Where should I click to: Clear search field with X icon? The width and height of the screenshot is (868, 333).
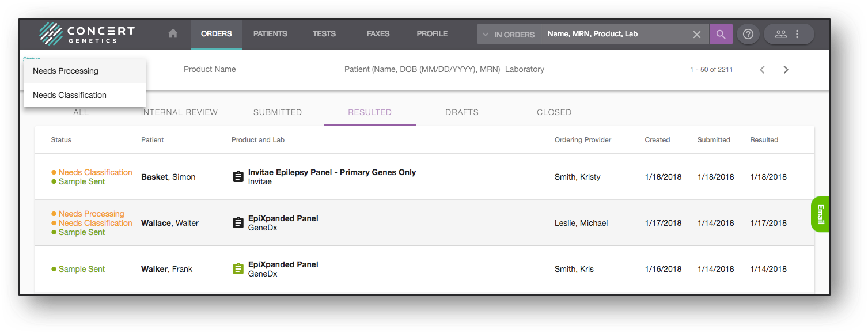point(697,35)
